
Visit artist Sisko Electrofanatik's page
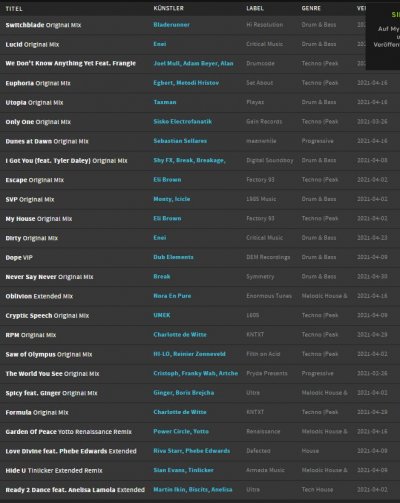click(x=182, y=121)
